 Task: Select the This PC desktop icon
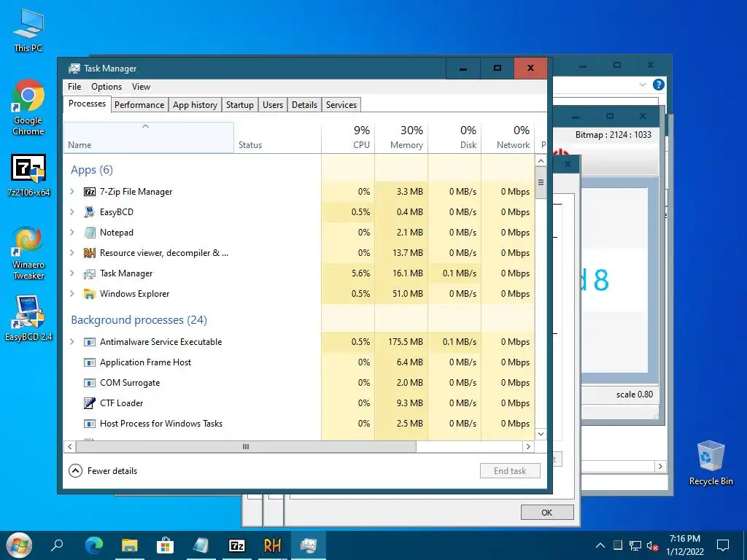[28, 30]
